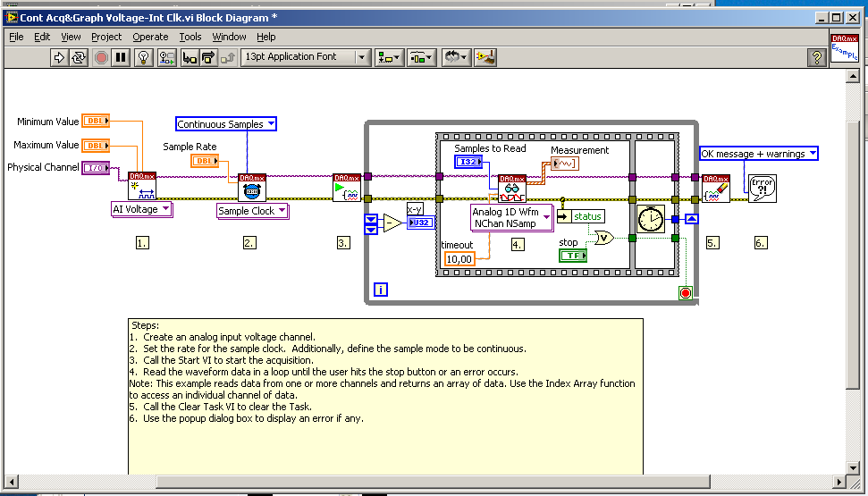Click the stop Boolean TF terminal

[x=573, y=256]
